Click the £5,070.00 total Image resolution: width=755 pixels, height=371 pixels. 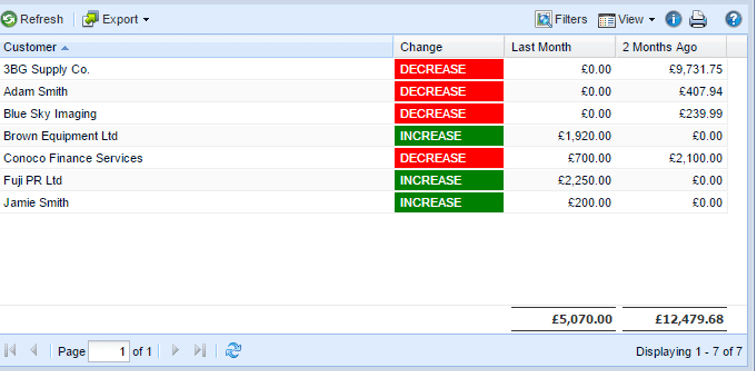click(x=582, y=319)
